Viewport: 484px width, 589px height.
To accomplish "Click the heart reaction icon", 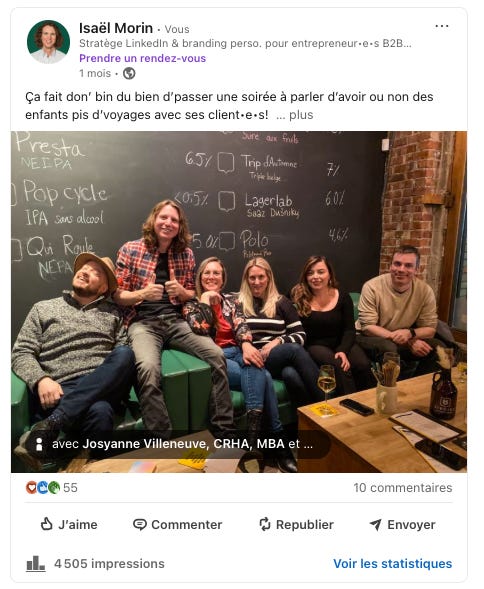I will click(x=31, y=488).
